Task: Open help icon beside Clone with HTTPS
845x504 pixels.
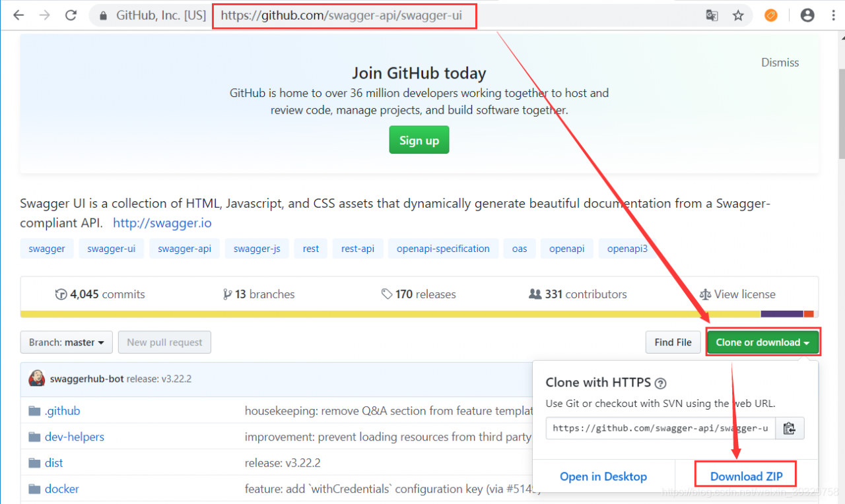Action: click(661, 383)
